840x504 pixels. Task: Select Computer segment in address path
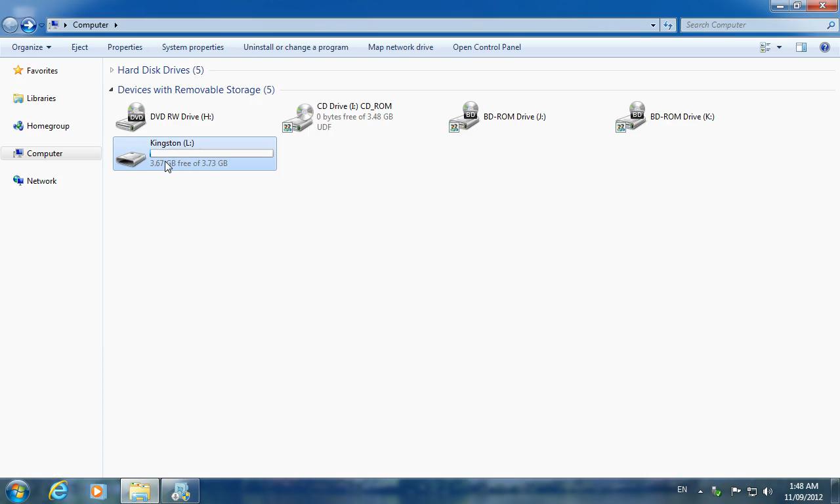click(91, 25)
